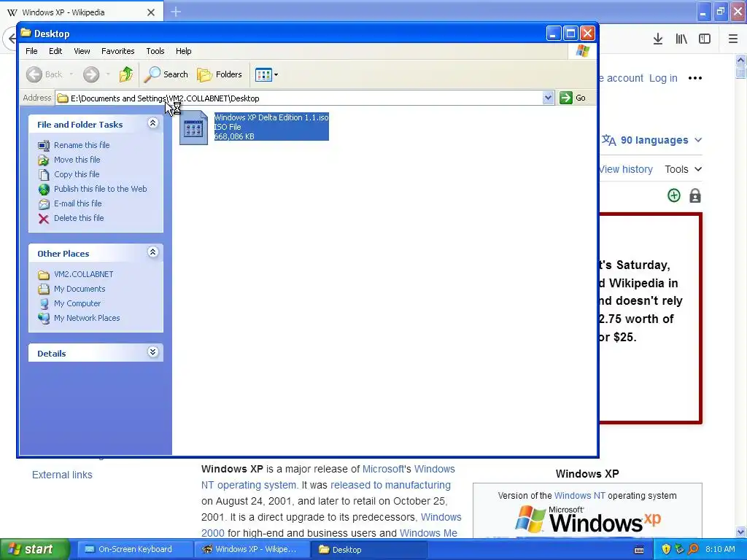The image size is (747, 560).
Task: Click E-mail this file
Action: [x=77, y=203]
